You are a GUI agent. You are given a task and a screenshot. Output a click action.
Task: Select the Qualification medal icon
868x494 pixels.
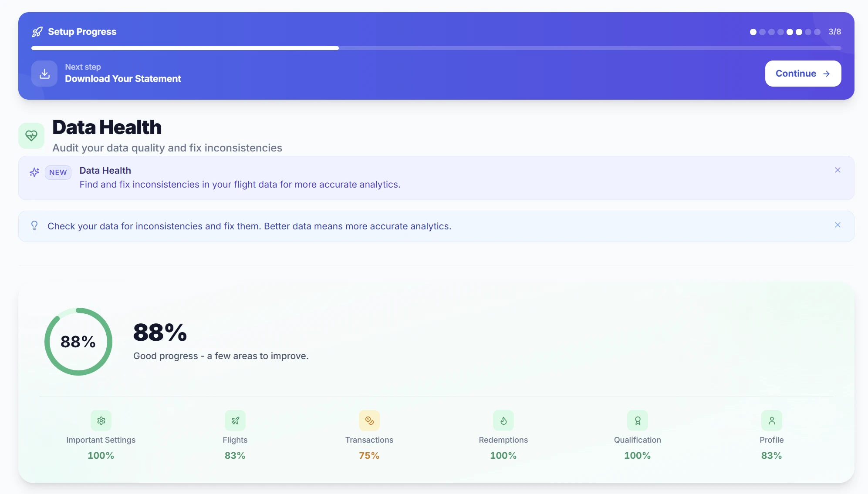tap(637, 420)
